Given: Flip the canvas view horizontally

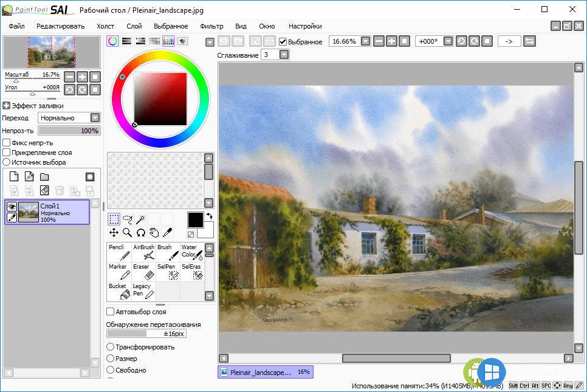Looking at the screenshot, I should click(x=529, y=41).
